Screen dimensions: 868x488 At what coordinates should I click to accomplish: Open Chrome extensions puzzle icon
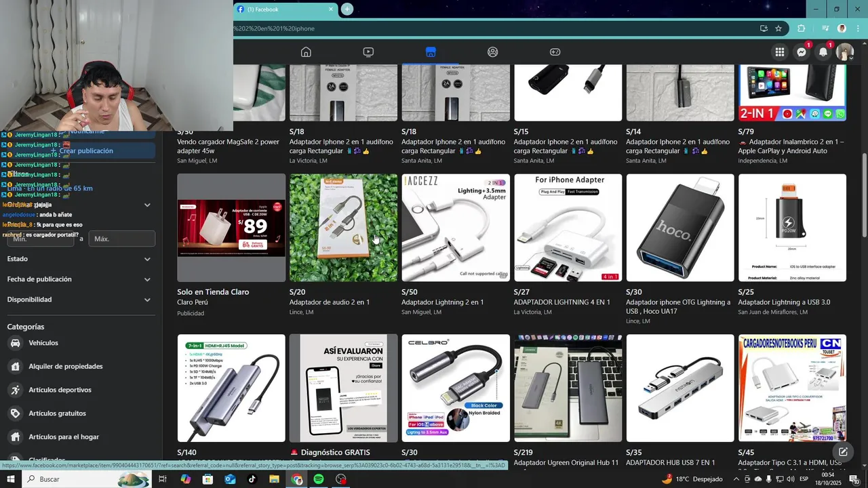click(x=802, y=28)
